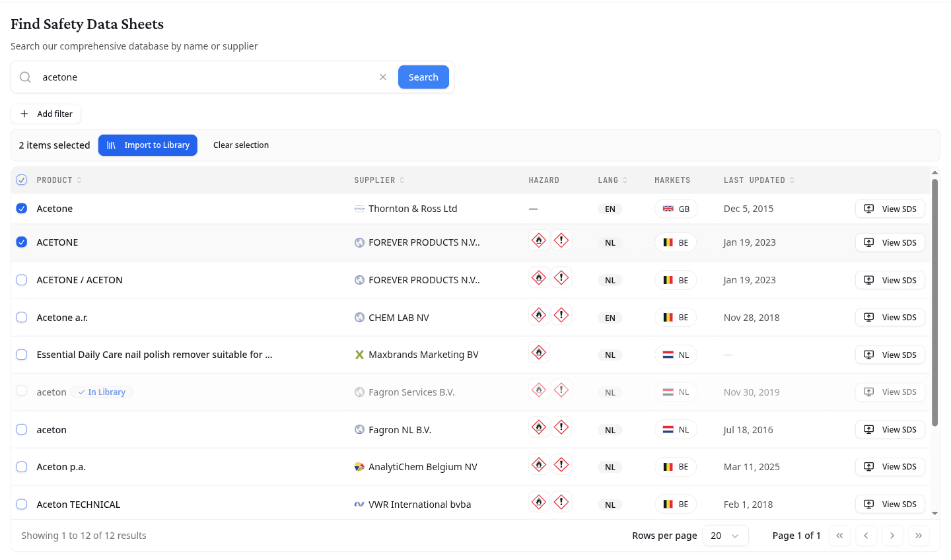This screenshot has width=951, height=560.
Task: Click the AnalytiChem Belgium NV logo
Action: [359, 467]
